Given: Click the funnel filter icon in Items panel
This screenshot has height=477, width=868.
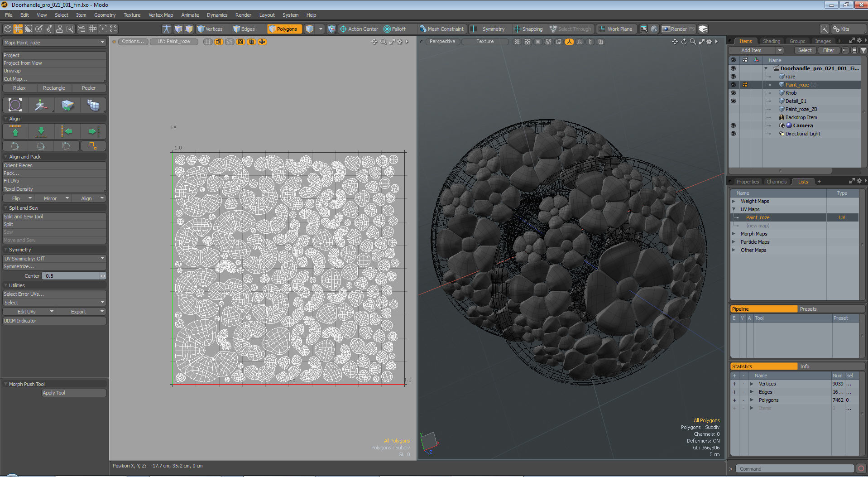Looking at the screenshot, I should [x=863, y=50].
